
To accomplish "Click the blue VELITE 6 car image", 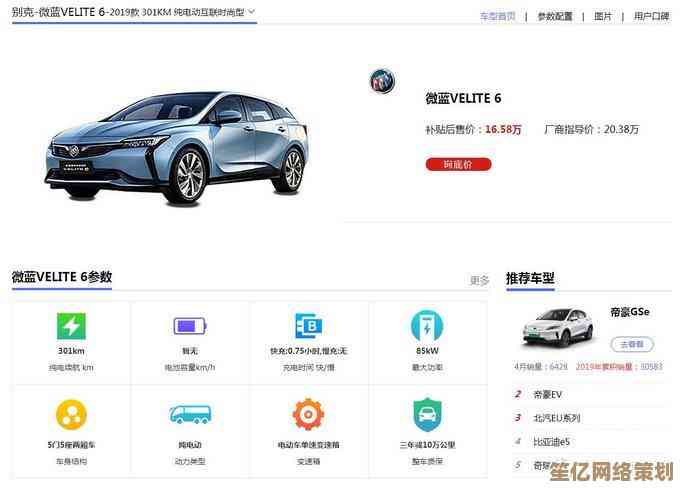I will [x=177, y=147].
